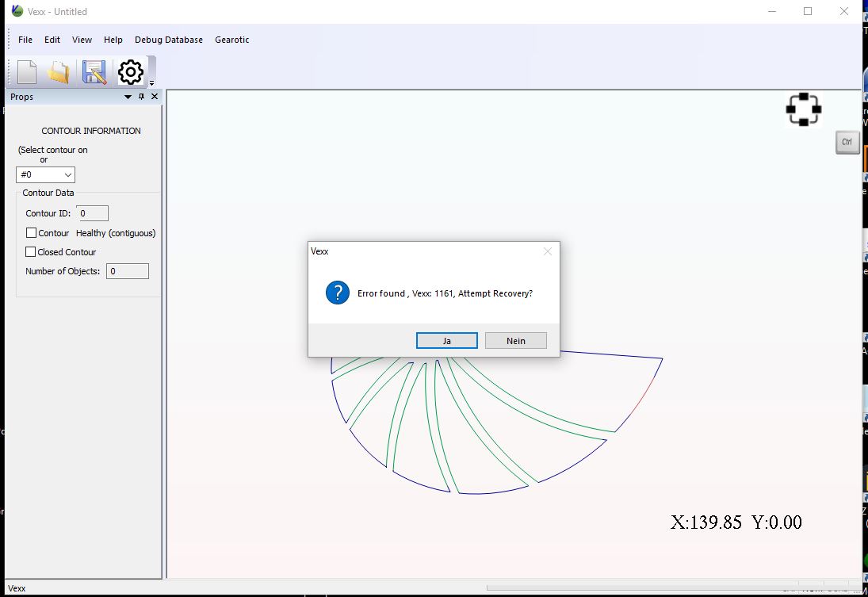
Task: Enable the Closed Contour checkbox
Action: 32,252
